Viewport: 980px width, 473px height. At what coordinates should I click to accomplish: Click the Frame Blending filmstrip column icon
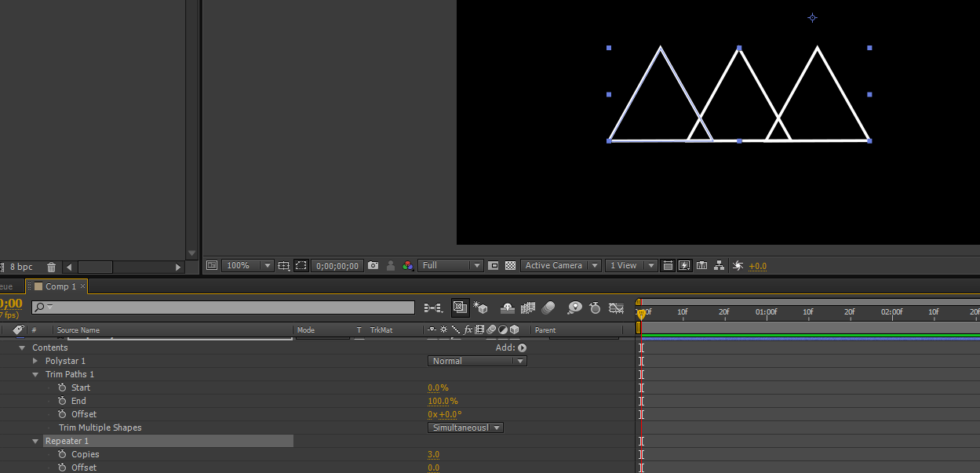pos(479,330)
